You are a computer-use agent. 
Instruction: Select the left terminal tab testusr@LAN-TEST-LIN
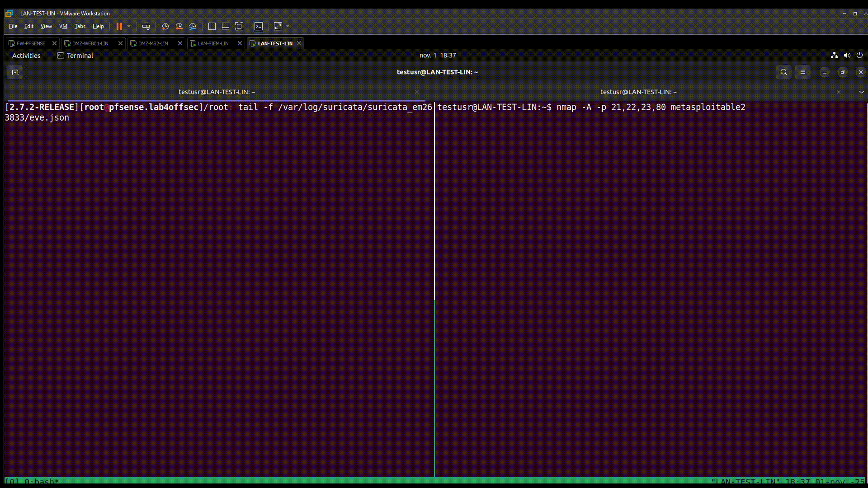tap(217, 92)
